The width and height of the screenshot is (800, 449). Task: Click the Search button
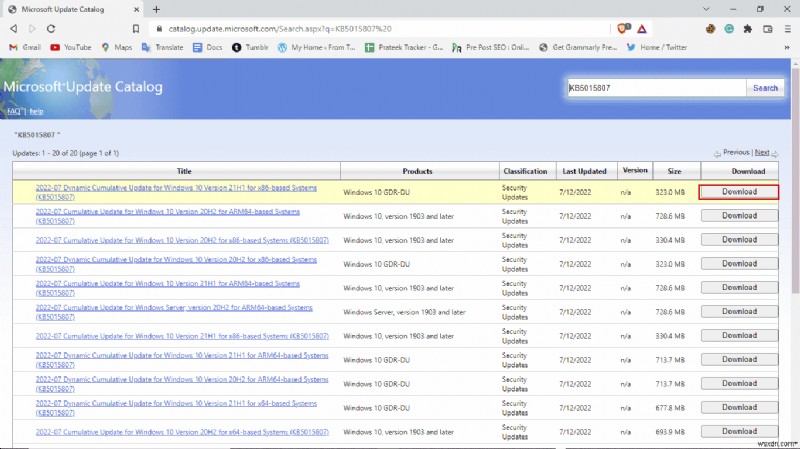coord(765,88)
